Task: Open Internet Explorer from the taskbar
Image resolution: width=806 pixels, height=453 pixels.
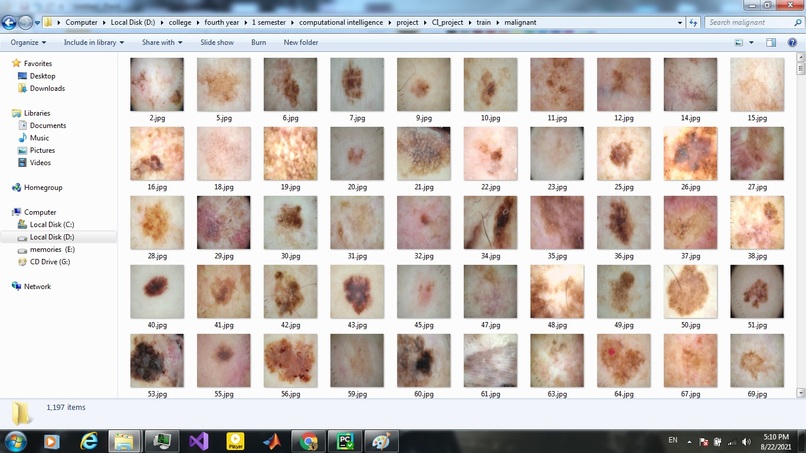Action: click(89, 441)
